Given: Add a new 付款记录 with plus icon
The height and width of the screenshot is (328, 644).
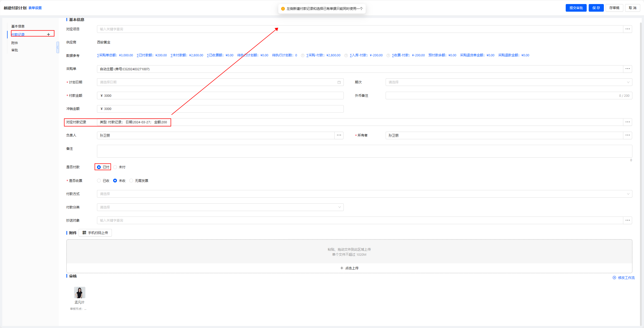Looking at the screenshot, I should pos(48,34).
